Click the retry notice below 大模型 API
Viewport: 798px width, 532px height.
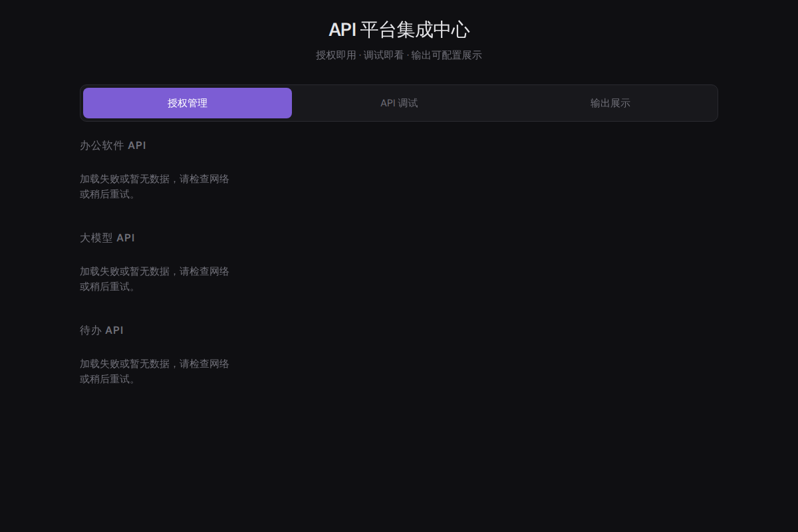tap(154, 279)
